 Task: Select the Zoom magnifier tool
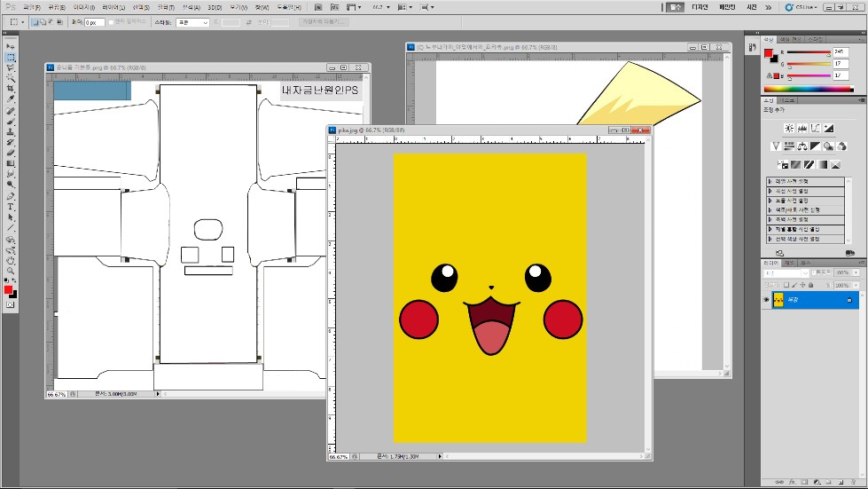click(x=11, y=272)
